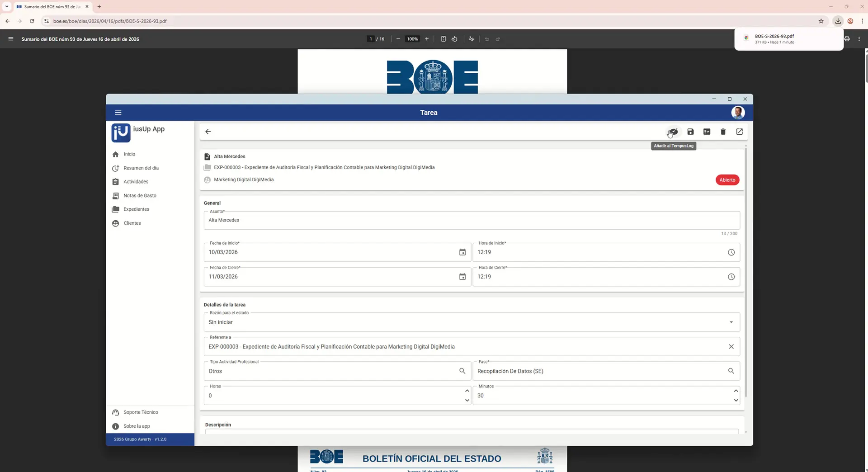Viewport: 868px width, 472px height.
Task: Open the Fecha de Inicio calendar picker
Action: (462, 252)
